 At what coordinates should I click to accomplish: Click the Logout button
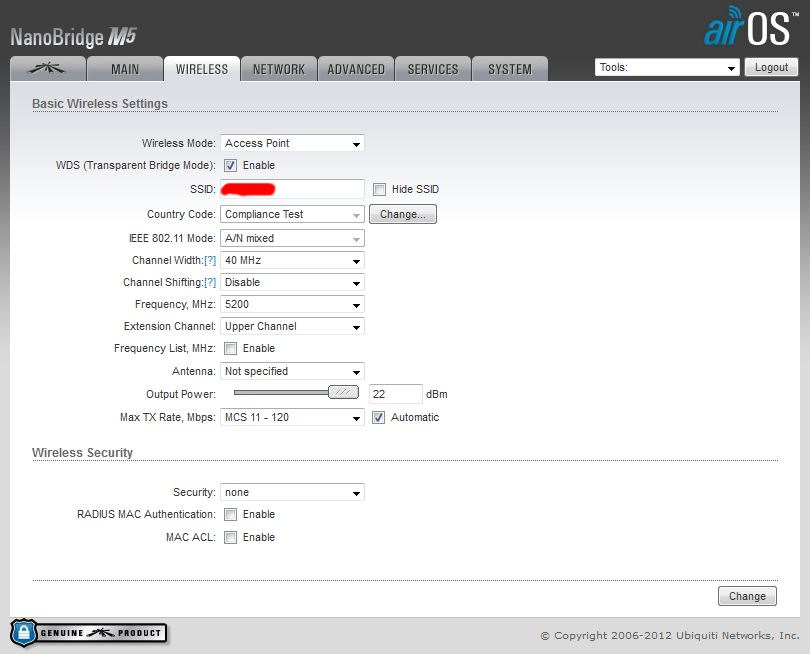click(x=771, y=67)
